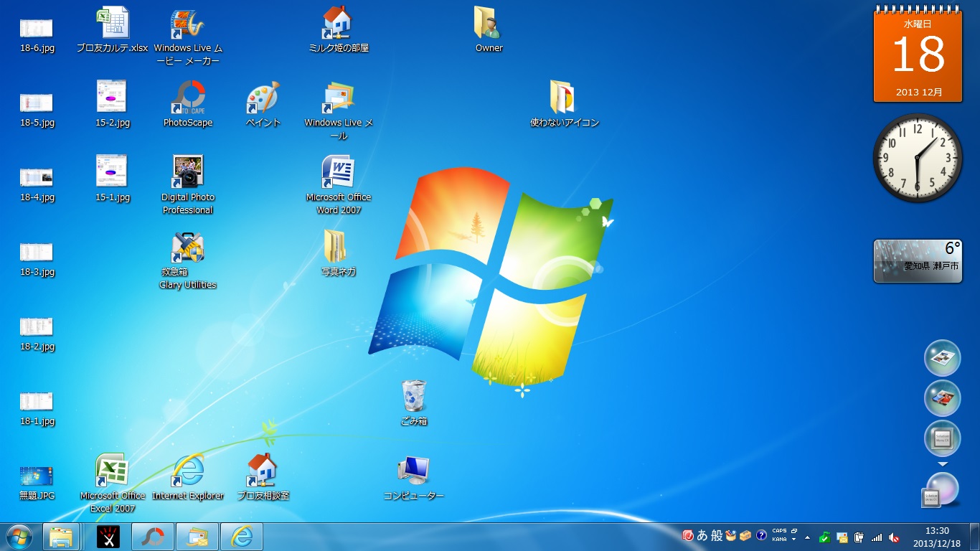Select the 18-2.jpg file

click(37, 333)
